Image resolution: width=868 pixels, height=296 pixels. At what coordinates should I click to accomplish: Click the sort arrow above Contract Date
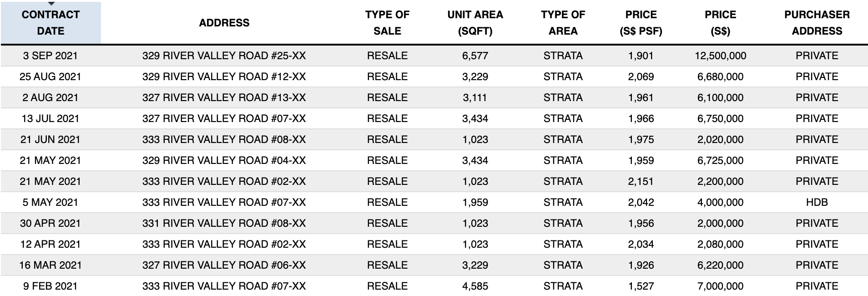[50, 4]
